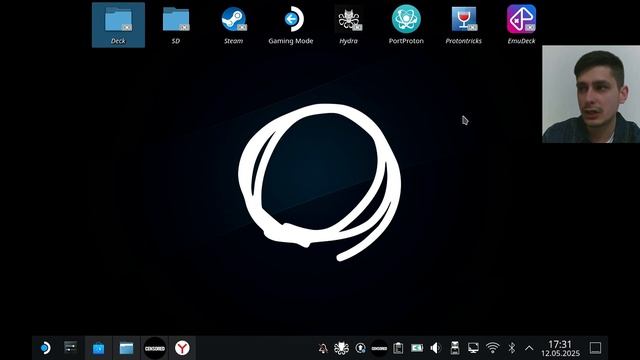Expand the hidden tray icons arrow
The width and height of the screenshot is (640, 360).
(x=529, y=348)
